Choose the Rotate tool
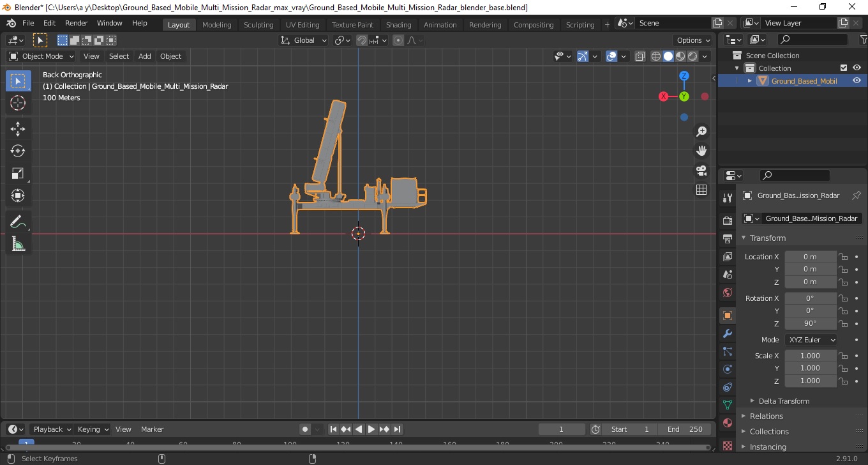 (x=18, y=151)
